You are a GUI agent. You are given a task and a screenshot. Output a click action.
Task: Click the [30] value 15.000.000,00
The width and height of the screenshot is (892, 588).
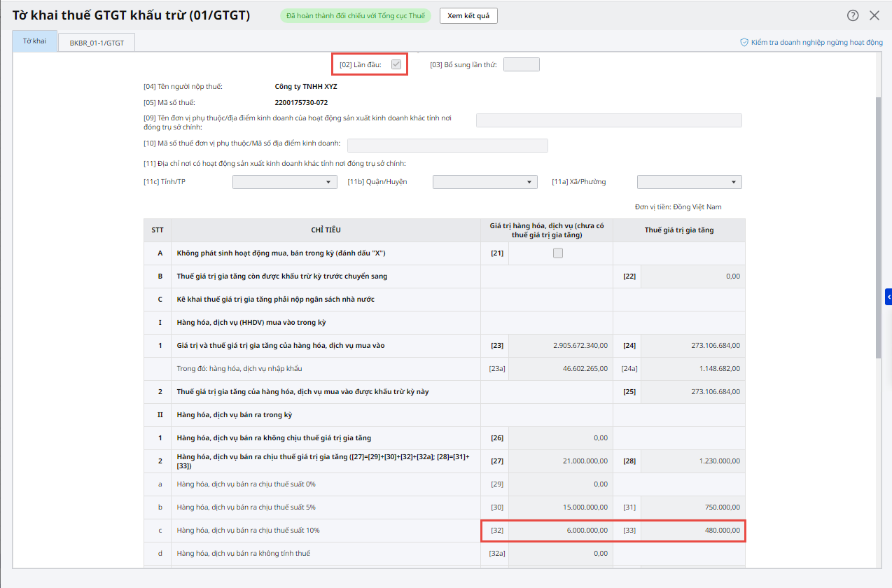pos(561,507)
